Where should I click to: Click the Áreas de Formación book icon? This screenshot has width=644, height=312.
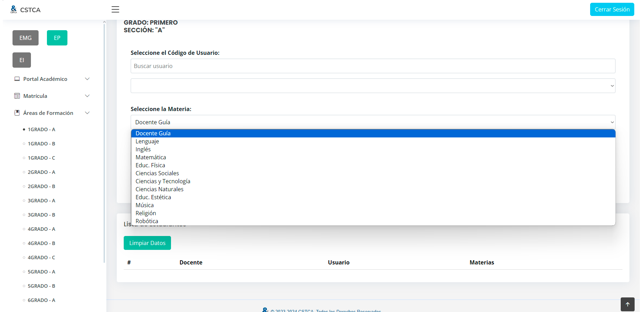[x=17, y=113]
